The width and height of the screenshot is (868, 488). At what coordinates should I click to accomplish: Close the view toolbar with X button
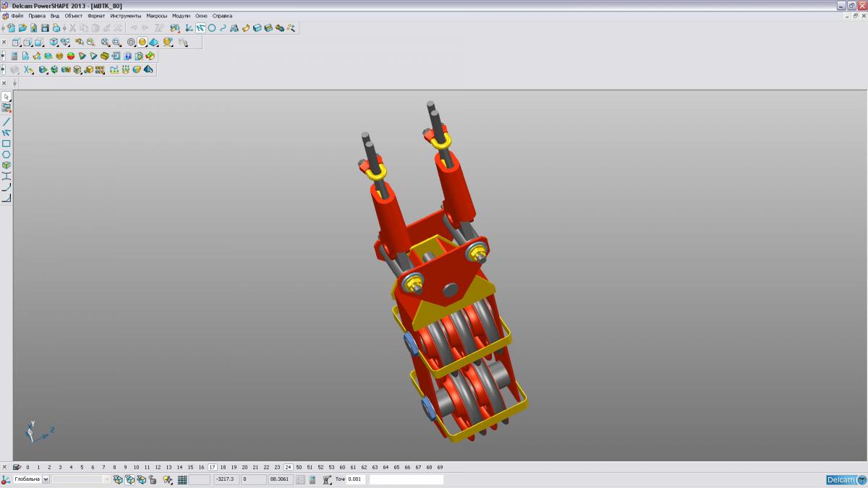click(4, 42)
